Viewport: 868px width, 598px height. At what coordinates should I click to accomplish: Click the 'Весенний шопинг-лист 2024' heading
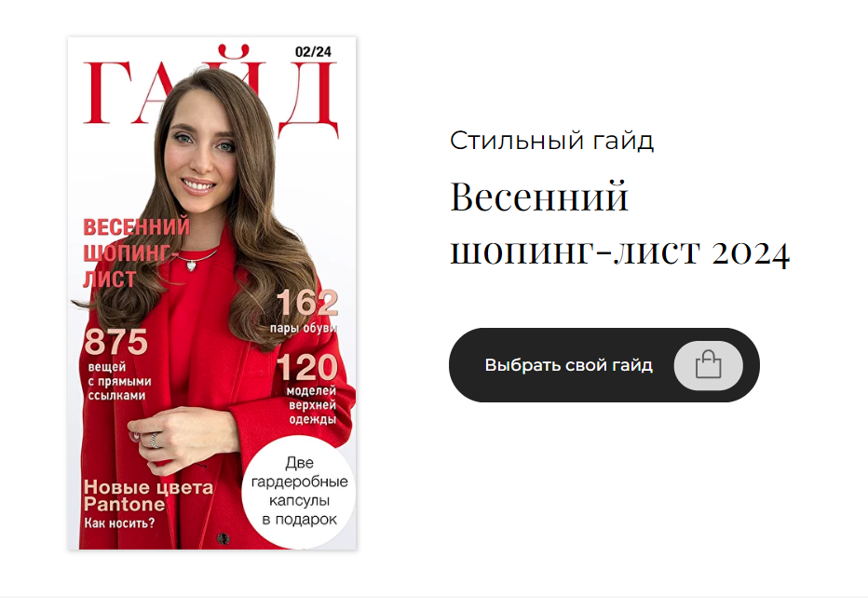[x=620, y=224]
